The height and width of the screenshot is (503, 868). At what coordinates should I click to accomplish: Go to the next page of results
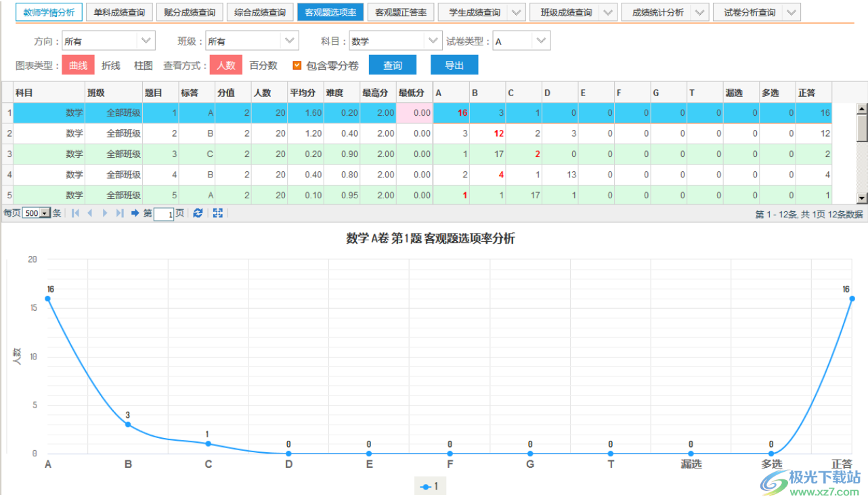[x=105, y=213]
